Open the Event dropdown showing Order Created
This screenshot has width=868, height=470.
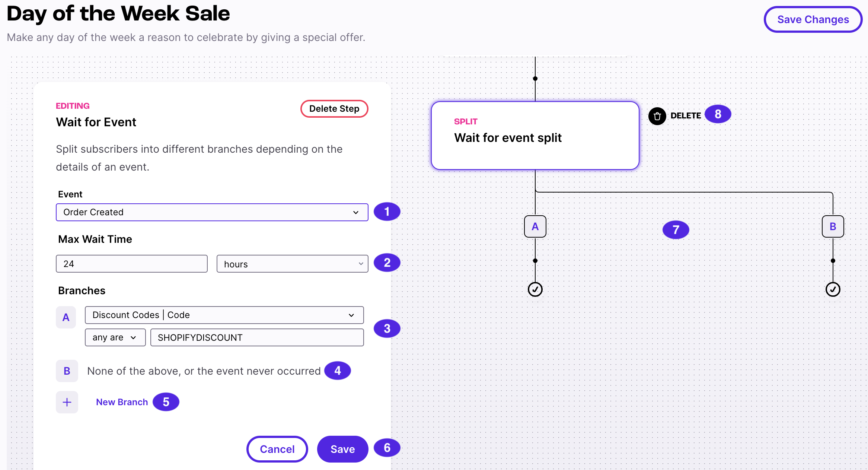[212, 212]
